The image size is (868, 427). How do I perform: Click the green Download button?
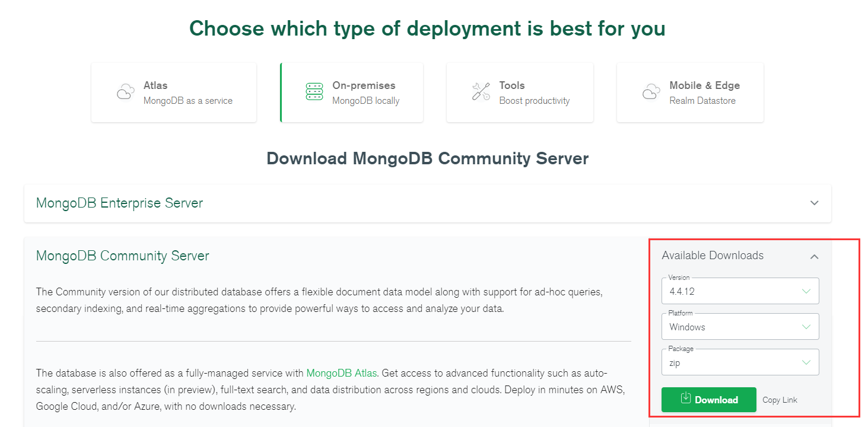click(x=709, y=400)
